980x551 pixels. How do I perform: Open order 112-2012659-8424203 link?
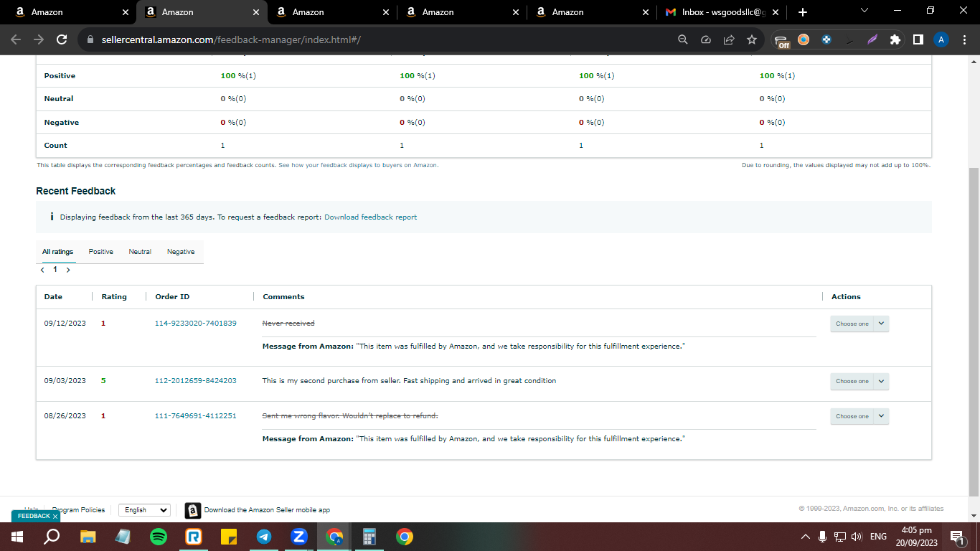196,381
